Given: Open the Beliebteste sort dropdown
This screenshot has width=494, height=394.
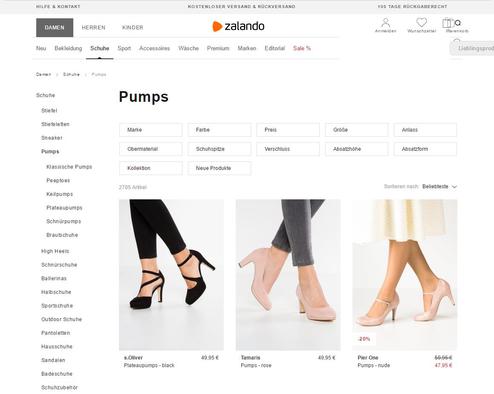Looking at the screenshot, I should pyautogui.click(x=439, y=187).
